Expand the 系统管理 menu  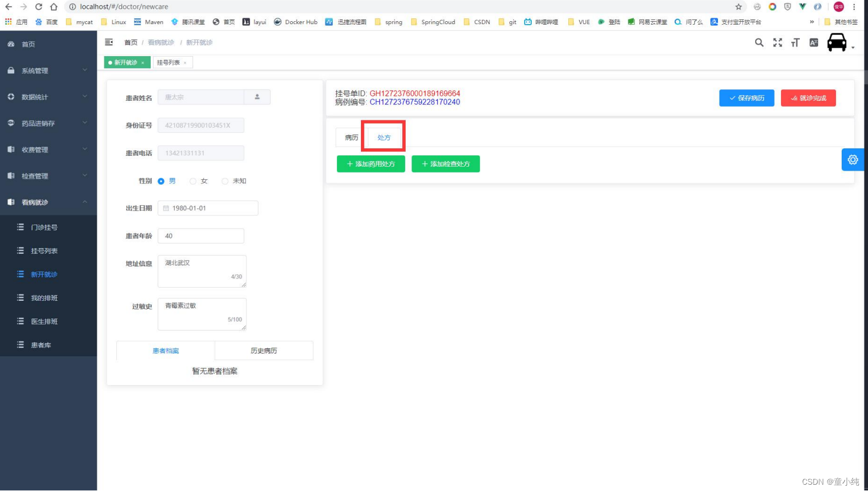(x=48, y=70)
